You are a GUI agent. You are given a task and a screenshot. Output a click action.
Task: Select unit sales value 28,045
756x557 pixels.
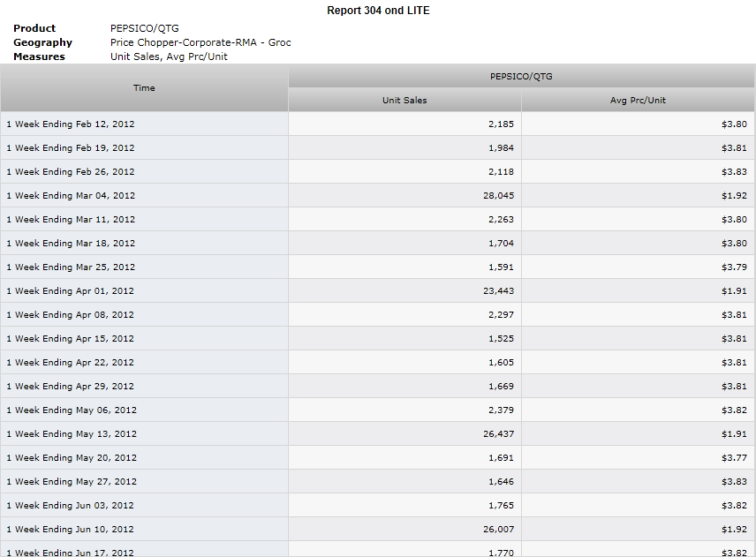point(498,196)
